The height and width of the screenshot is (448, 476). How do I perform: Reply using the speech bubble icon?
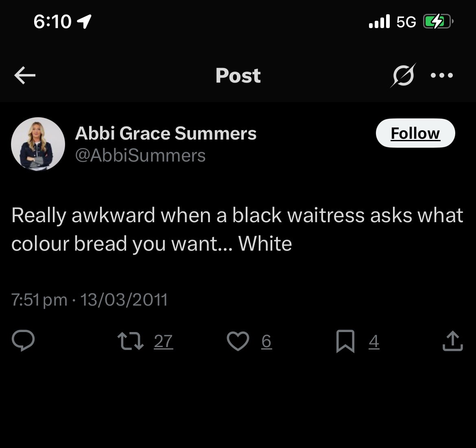(23, 341)
